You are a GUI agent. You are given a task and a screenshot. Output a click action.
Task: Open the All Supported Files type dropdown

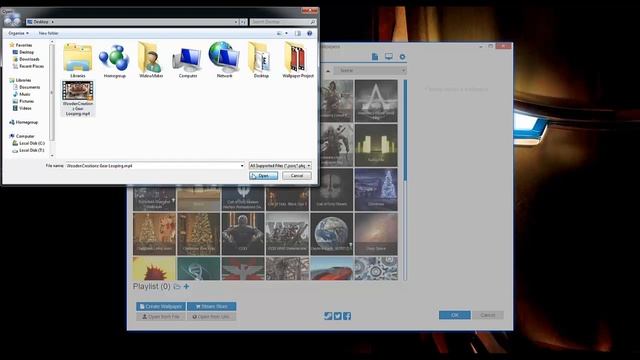pos(280,166)
